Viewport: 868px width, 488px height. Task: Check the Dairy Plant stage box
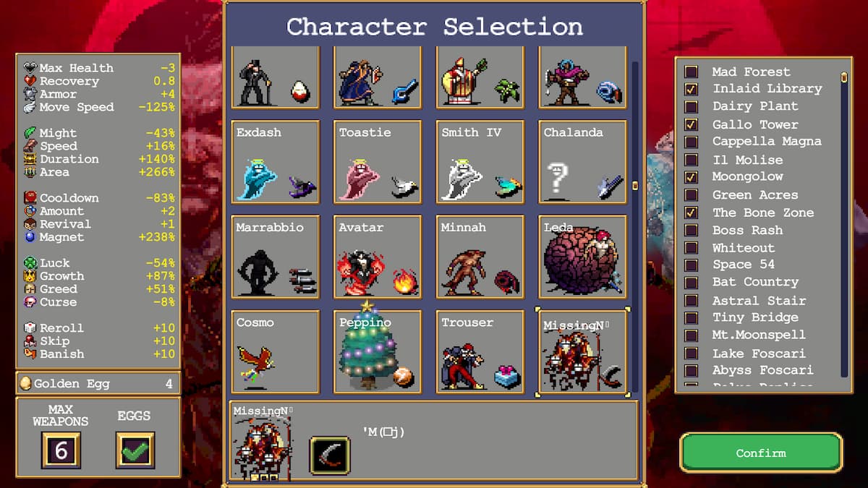pos(692,106)
